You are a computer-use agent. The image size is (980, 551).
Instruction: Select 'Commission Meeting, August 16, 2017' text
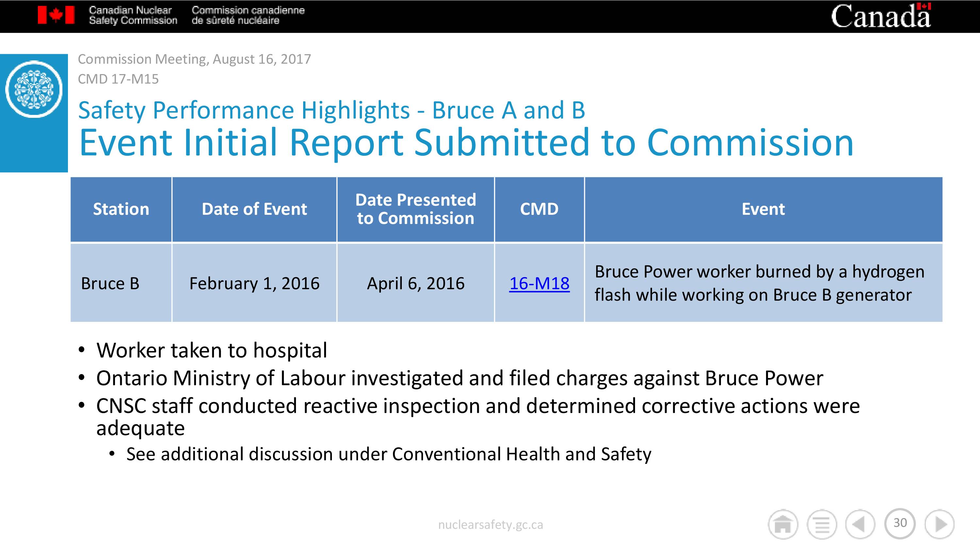(194, 59)
